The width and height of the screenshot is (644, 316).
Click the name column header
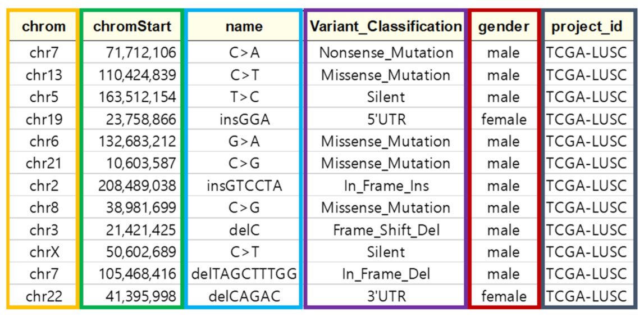[244, 27]
